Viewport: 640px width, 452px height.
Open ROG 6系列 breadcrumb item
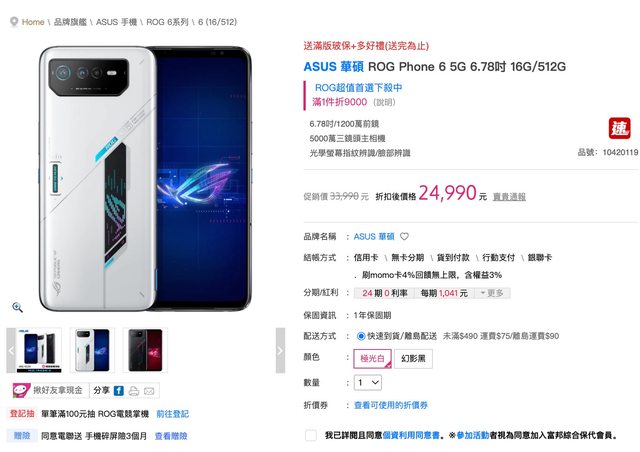pyautogui.click(x=167, y=22)
